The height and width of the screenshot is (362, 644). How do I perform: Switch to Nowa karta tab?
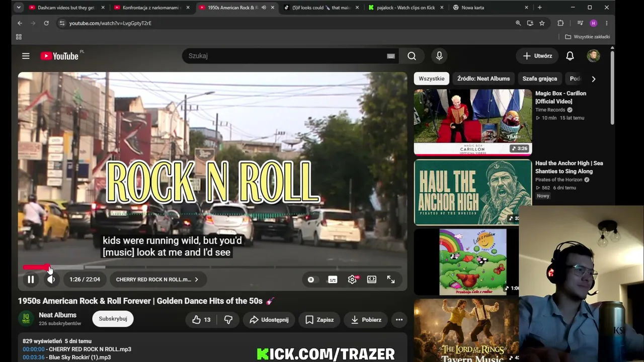(491, 8)
